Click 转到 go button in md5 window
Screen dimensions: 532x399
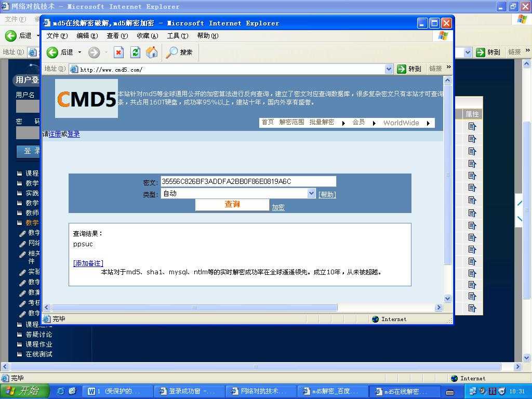click(x=409, y=69)
